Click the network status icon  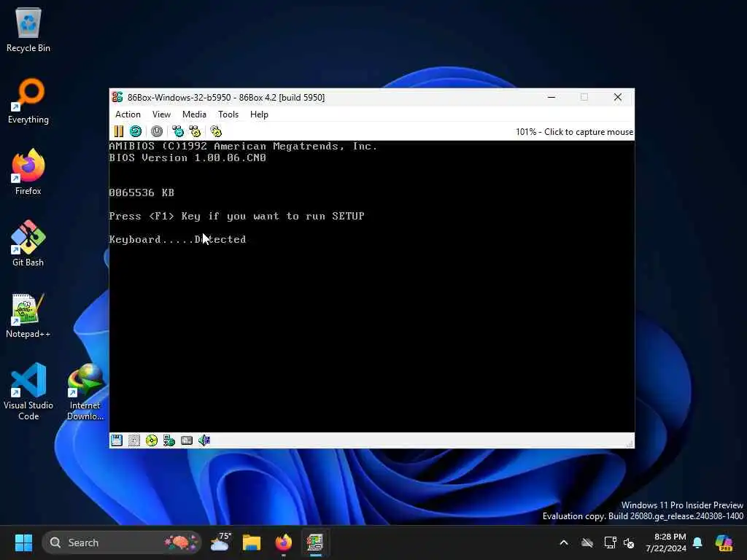point(169,440)
